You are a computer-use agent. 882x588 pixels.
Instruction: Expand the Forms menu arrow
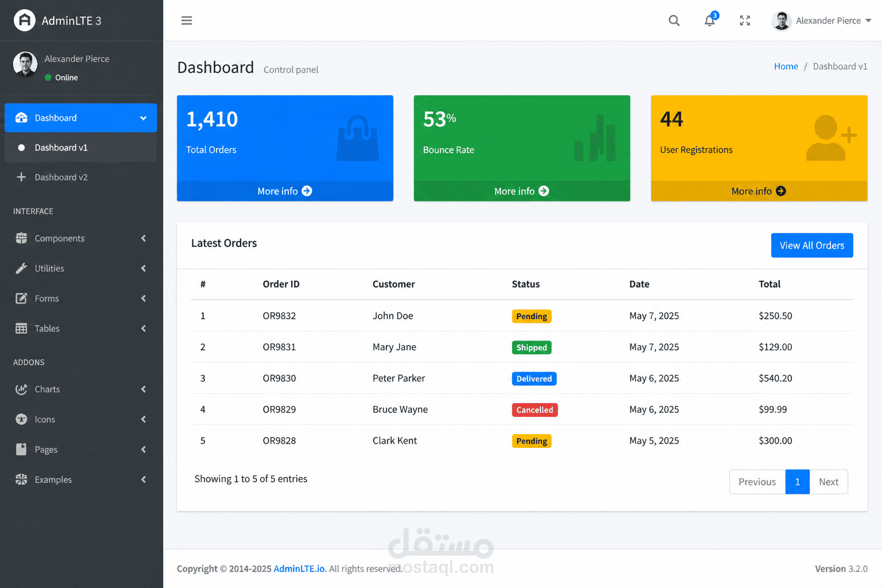pos(144,299)
